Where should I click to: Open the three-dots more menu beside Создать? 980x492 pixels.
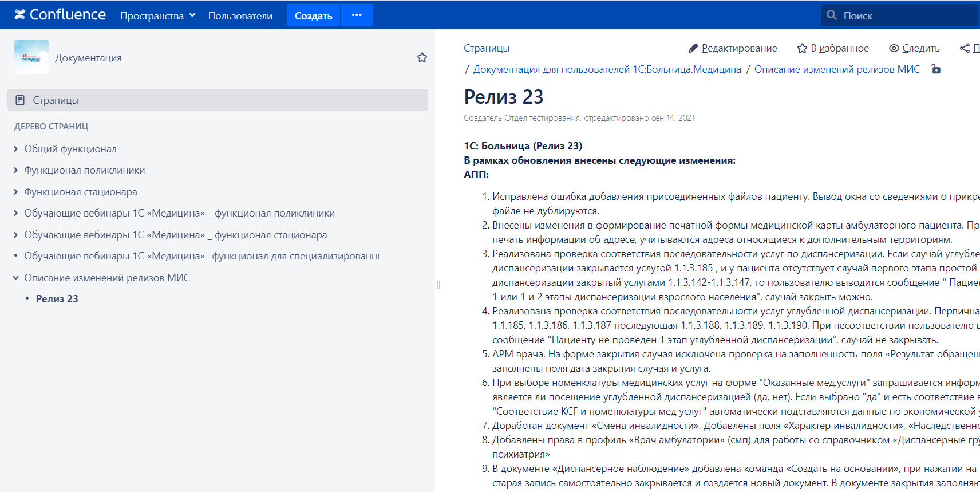(357, 15)
